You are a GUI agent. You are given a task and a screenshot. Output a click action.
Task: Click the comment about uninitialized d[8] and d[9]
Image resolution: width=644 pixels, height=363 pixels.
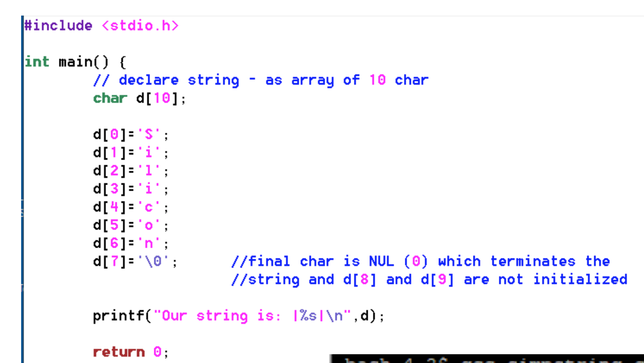point(426,279)
